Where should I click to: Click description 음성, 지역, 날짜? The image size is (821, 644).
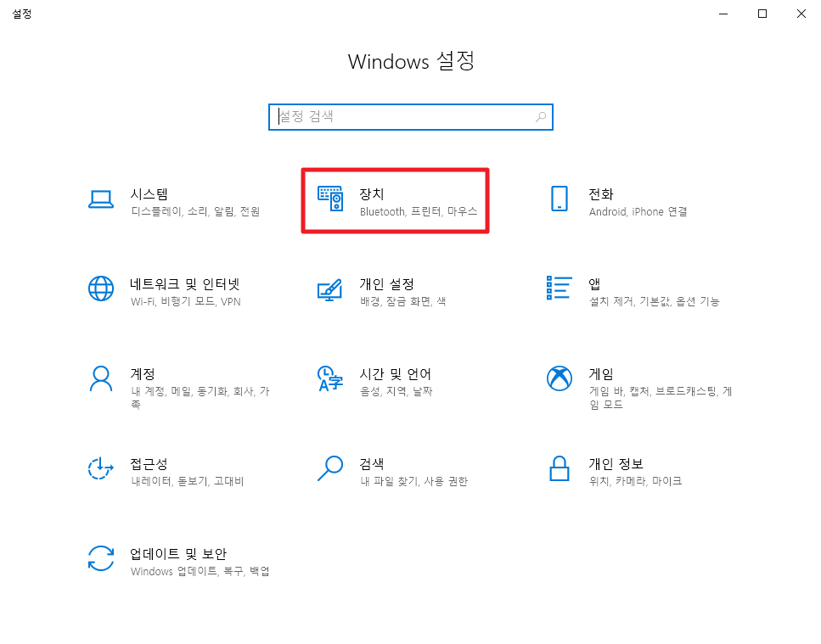pyautogui.click(x=396, y=391)
